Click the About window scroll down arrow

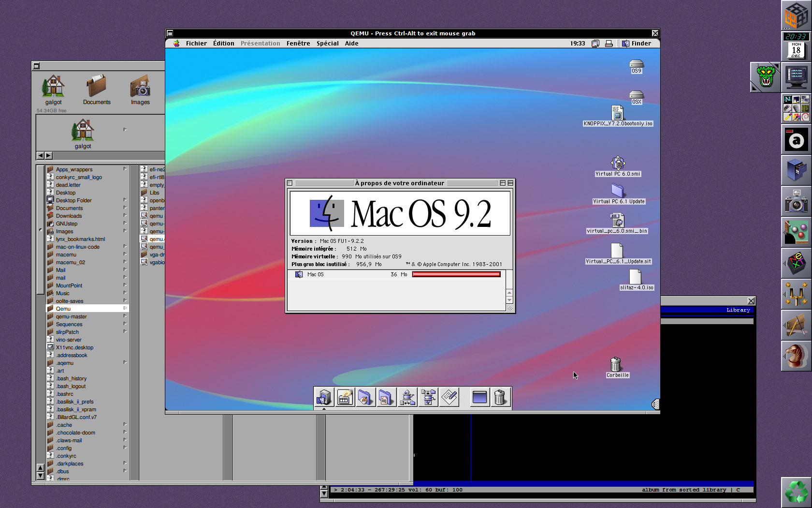(x=509, y=300)
